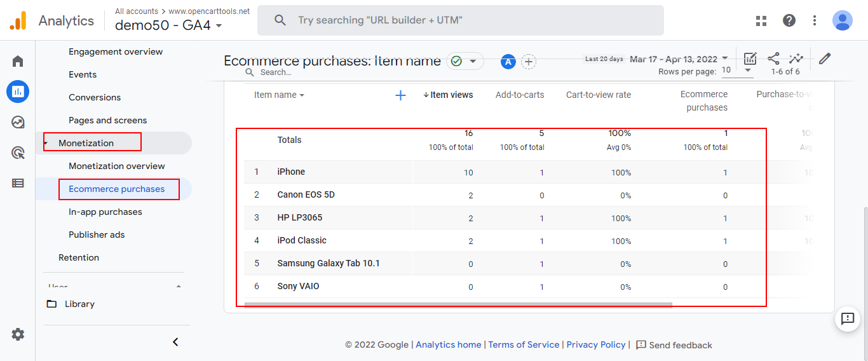868x361 pixels.
Task: Open Rows per page dropdown
Action: [x=737, y=71]
